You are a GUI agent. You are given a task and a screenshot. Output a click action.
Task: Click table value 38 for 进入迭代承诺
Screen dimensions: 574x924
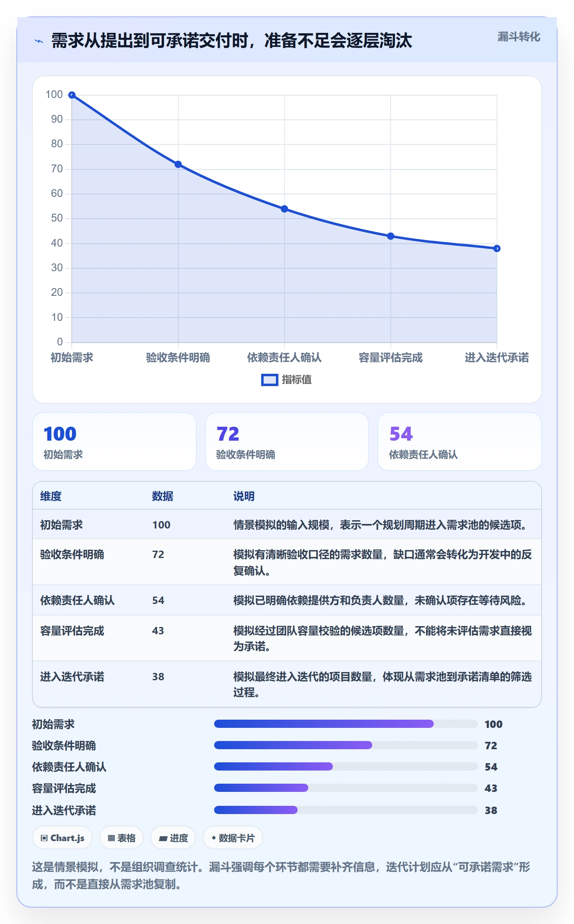[158, 677]
